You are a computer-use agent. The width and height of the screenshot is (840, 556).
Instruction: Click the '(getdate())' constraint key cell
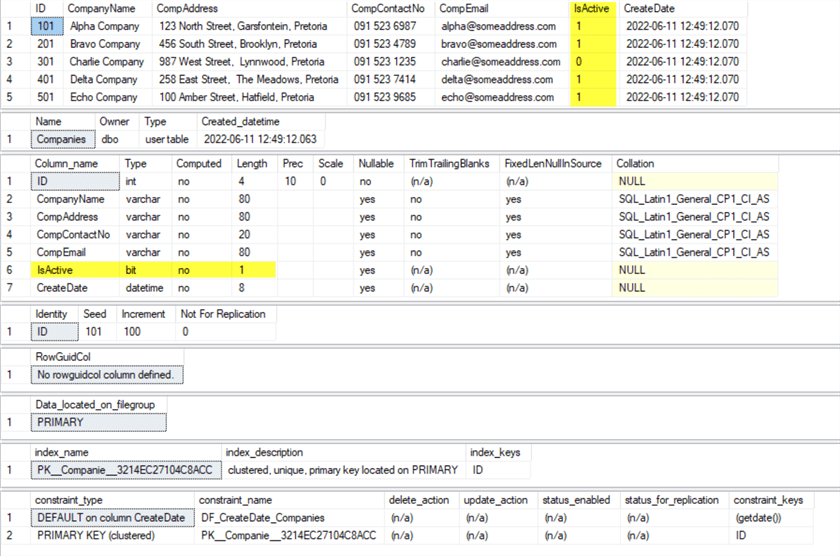pyautogui.click(x=758, y=518)
